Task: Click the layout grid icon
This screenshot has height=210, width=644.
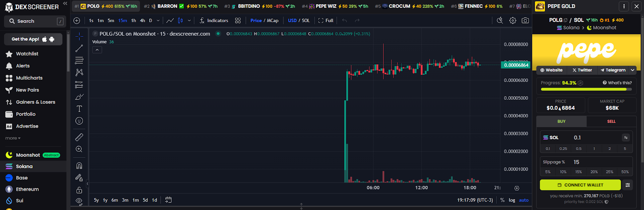Action: [x=238, y=21]
